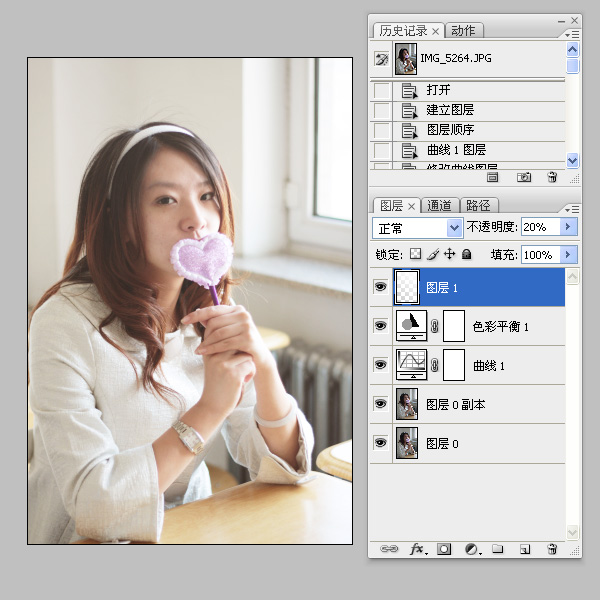Select the 图层 0 副本 layer thumbnail
The height and width of the screenshot is (600, 600).
pos(407,404)
